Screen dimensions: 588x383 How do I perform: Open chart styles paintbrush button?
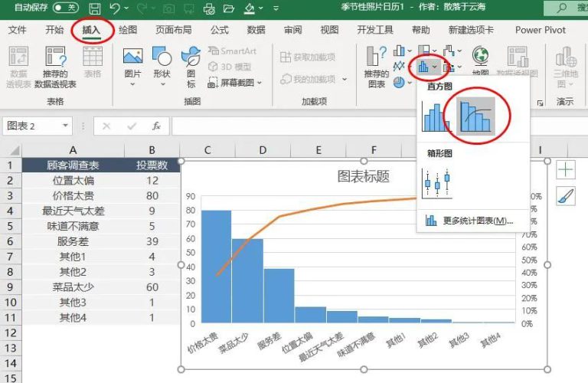point(565,196)
